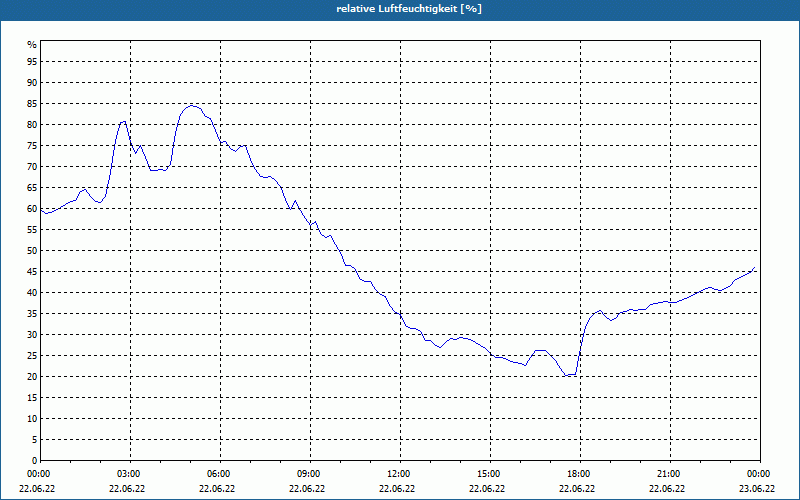Click the 85 percent y-axis label

(32, 104)
